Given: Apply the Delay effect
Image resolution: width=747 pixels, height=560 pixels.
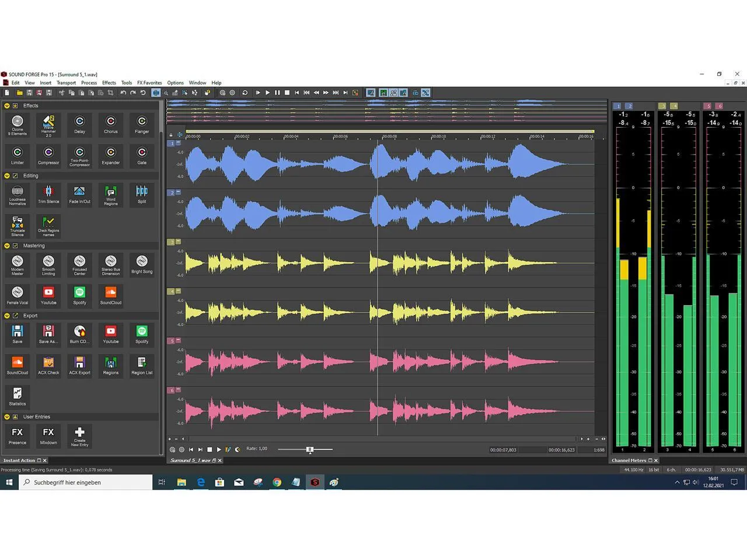Looking at the screenshot, I should click(79, 124).
